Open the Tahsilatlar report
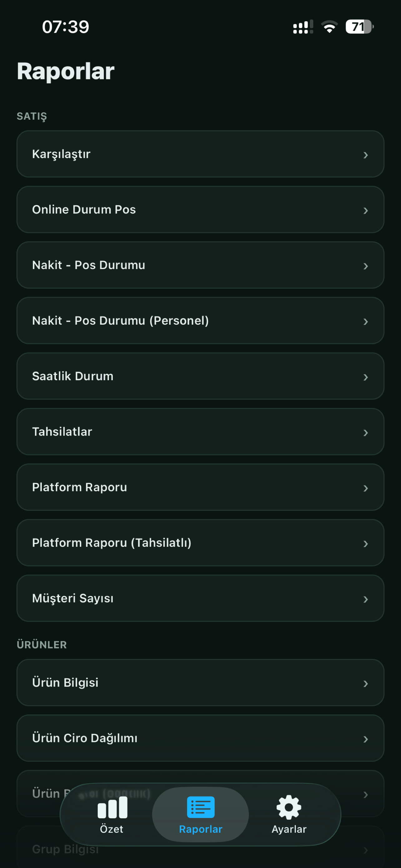The image size is (401, 868). [x=200, y=432]
